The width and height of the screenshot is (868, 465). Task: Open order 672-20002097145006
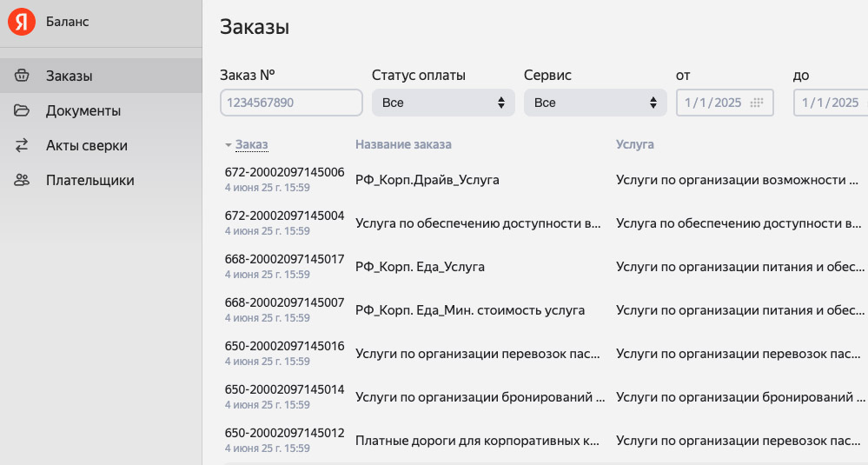pos(284,172)
